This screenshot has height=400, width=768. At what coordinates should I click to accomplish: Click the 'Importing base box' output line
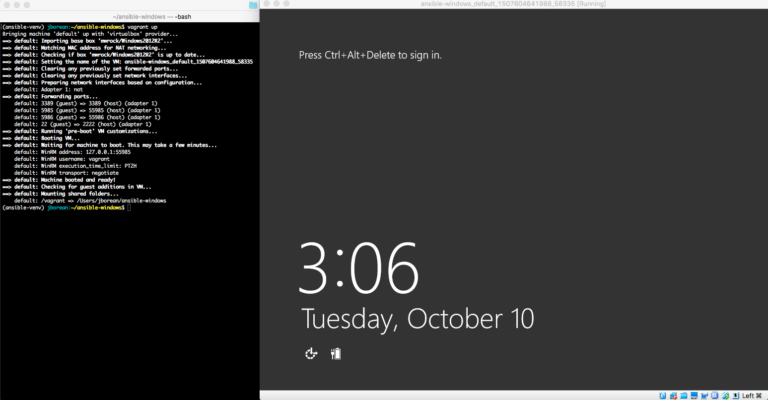tap(87, 41)
